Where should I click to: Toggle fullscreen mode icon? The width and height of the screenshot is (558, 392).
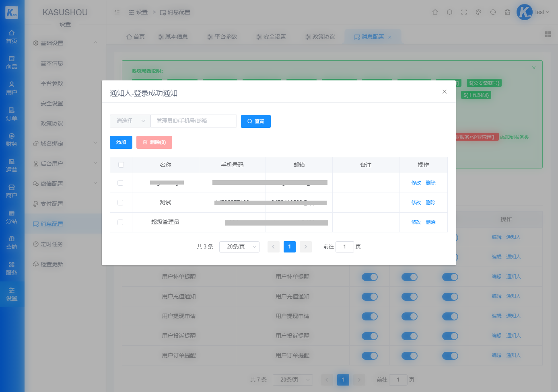[464, 12]
